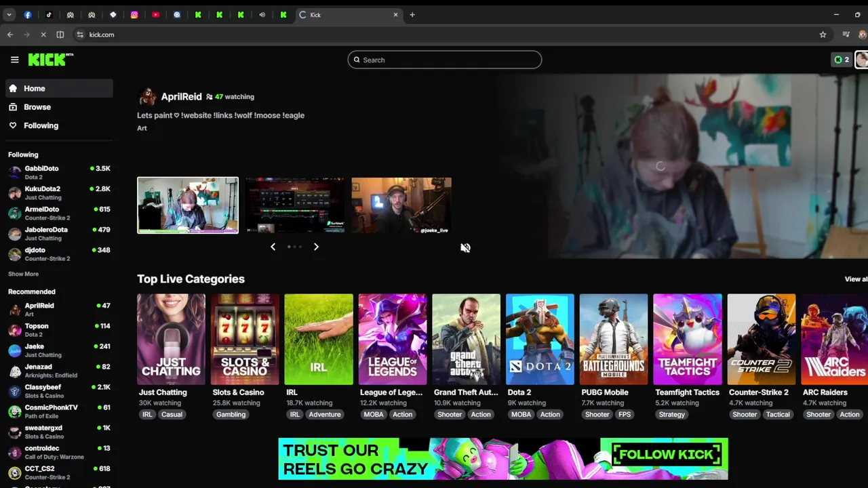
Task: View site information for kick.com
Action: [x=80, y=35]
